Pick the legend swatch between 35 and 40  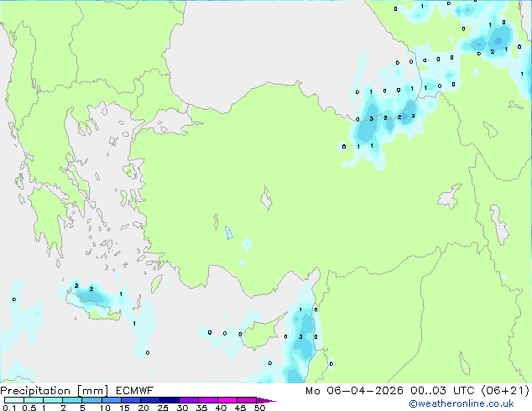[x=207, y=400]
